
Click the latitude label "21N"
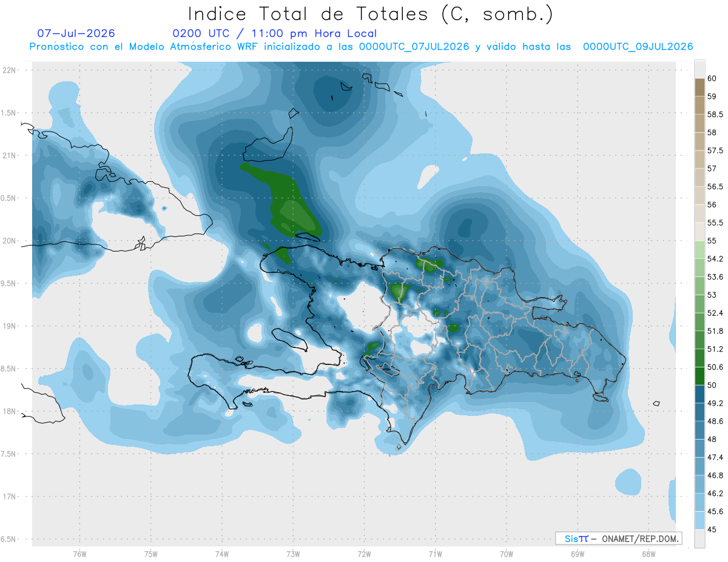[10, 155]
